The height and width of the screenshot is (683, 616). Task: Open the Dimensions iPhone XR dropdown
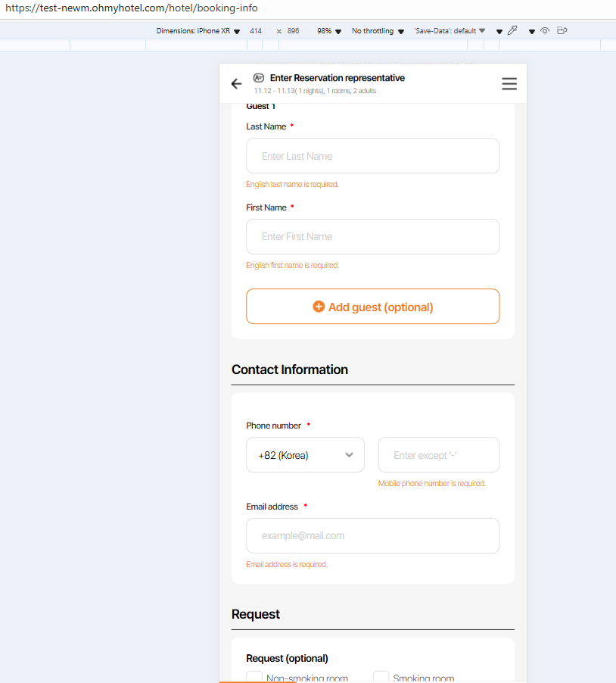tap(198, 31)
